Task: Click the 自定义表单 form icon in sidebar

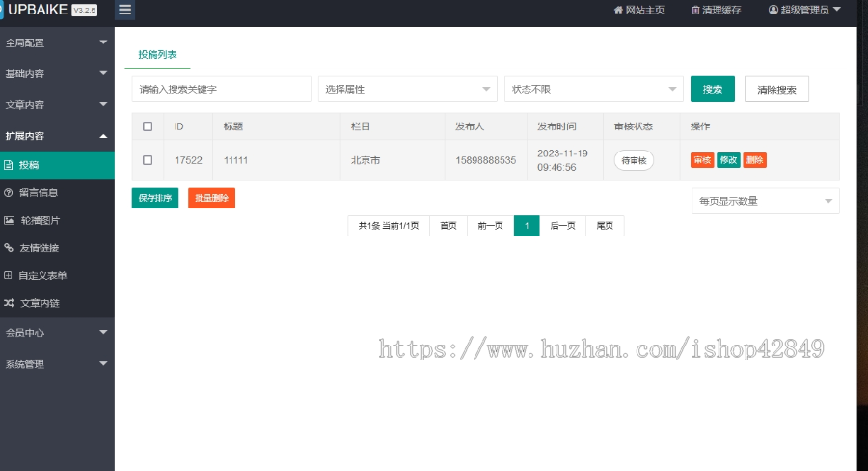Action: coord(8,275)
